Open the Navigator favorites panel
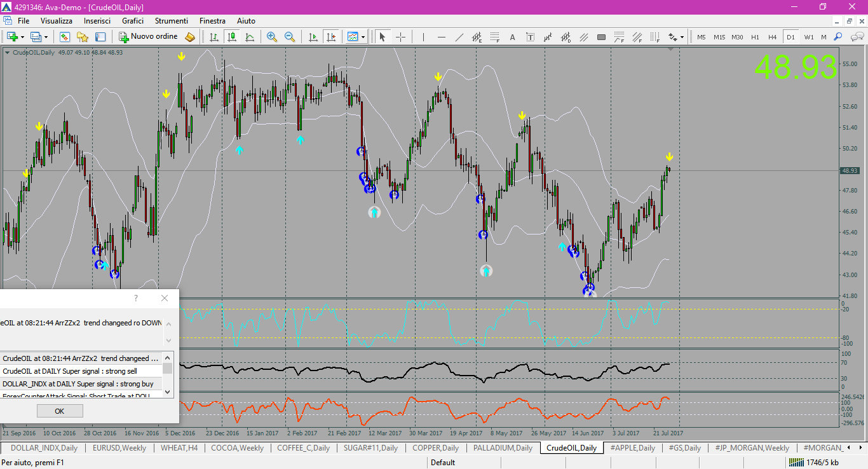Viewport: 868px width, 469px height. [x=83, y=37]
